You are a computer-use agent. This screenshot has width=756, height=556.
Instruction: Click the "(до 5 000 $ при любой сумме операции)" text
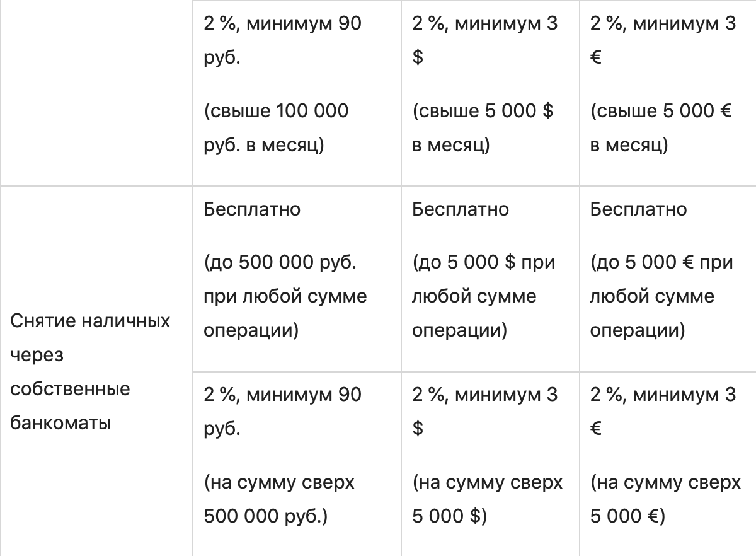[x=483, y=296]
